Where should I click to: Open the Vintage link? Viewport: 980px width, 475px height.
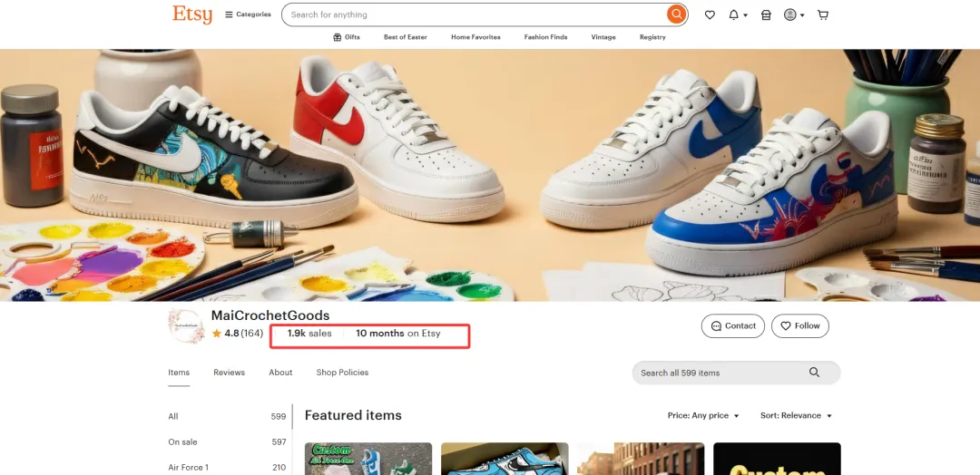point(603,37)
